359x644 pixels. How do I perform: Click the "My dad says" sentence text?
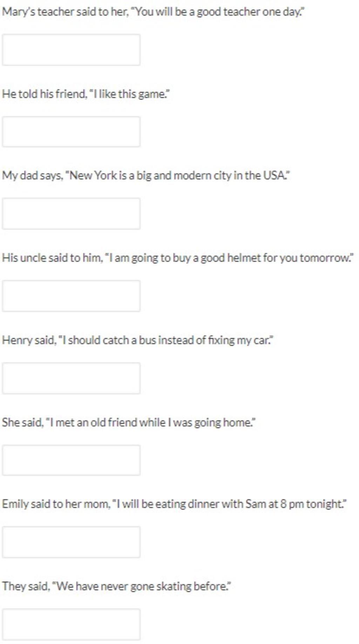point(146,176)
